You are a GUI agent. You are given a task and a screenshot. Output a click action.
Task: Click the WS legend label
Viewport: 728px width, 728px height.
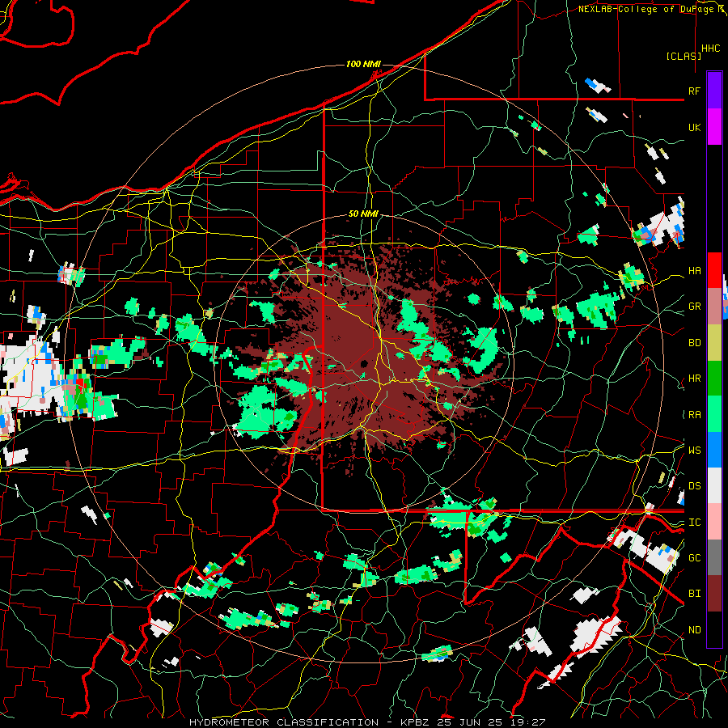click(x=695, y=450)
